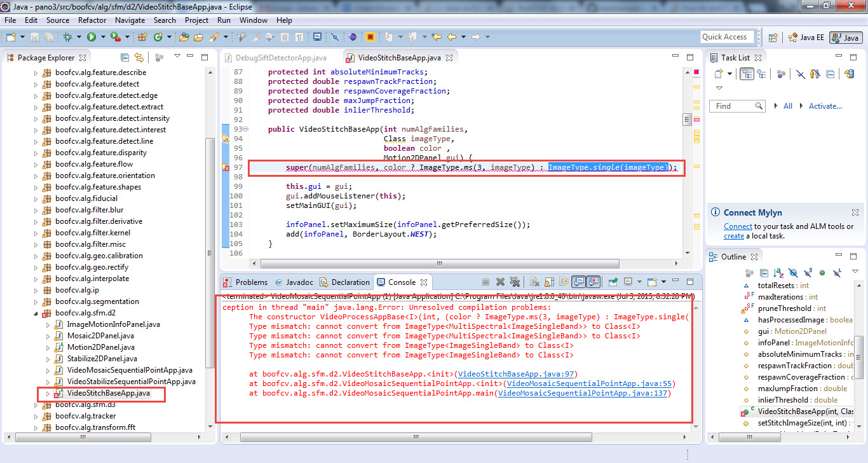Click the Open Type toolbar icon

[x=184, y=37]
